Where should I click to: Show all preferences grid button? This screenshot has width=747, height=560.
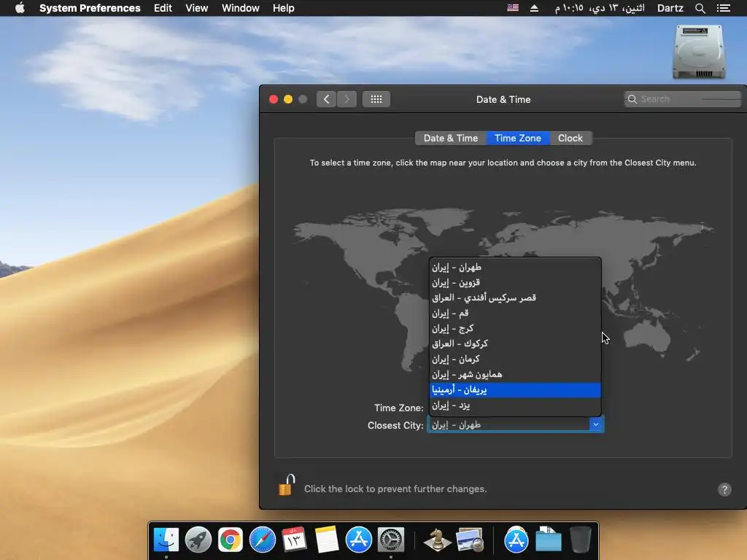click(x=376, y=99)
